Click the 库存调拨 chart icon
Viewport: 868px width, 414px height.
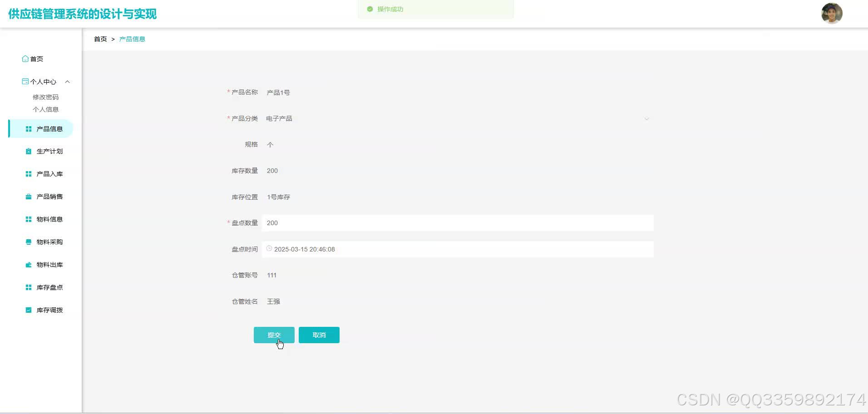(x=29, y=310)
